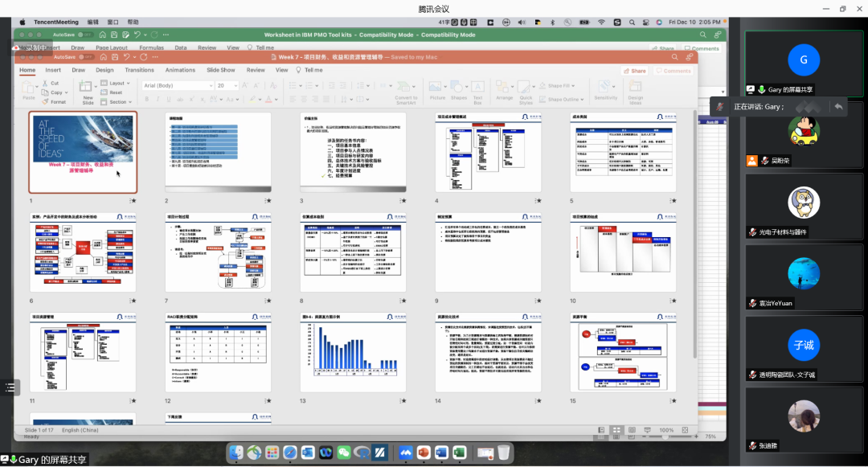Select slide 12 RACI table thumbnail
The width and height of the screenshot is (868, 467).
[x=218, y=353]
